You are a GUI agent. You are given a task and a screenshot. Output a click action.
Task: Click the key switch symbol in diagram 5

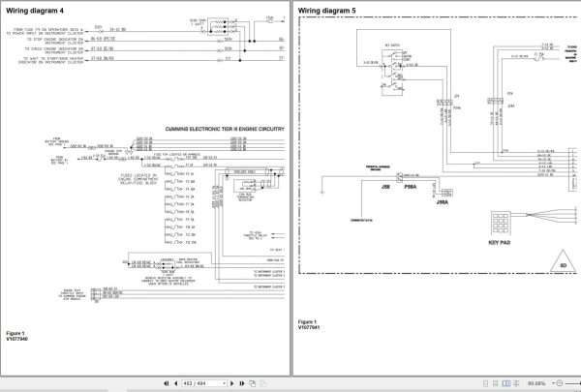click(392, 73)
